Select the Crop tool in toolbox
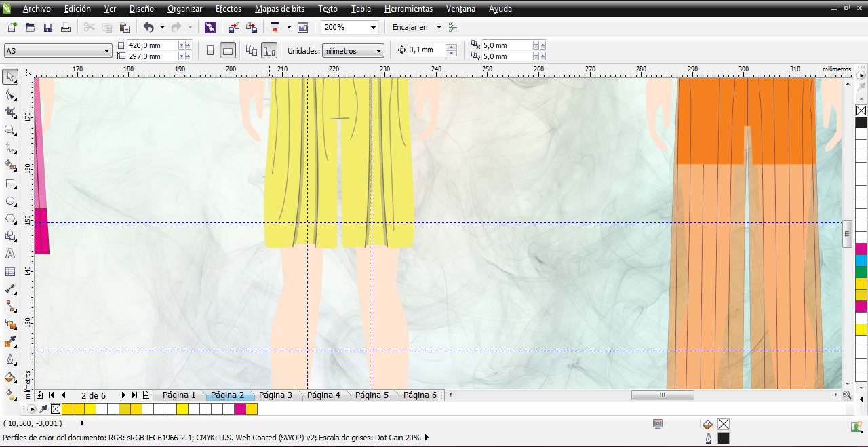 point(10,112)
